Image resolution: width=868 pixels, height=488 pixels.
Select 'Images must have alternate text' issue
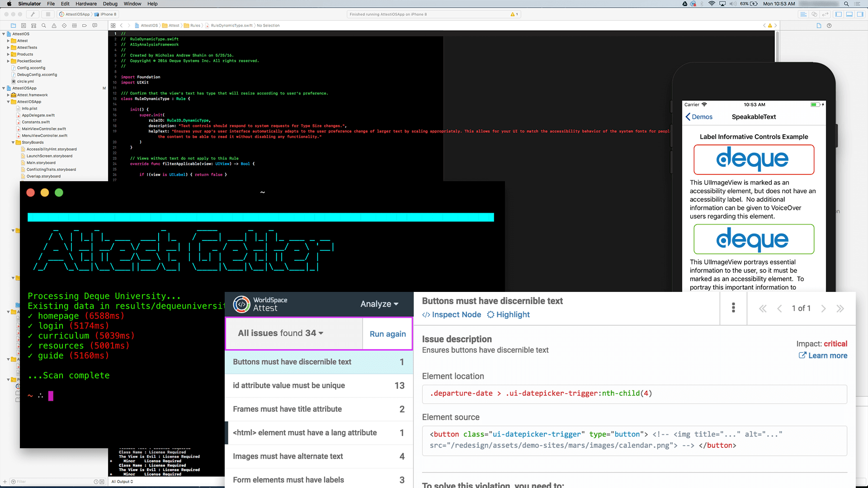319,456
